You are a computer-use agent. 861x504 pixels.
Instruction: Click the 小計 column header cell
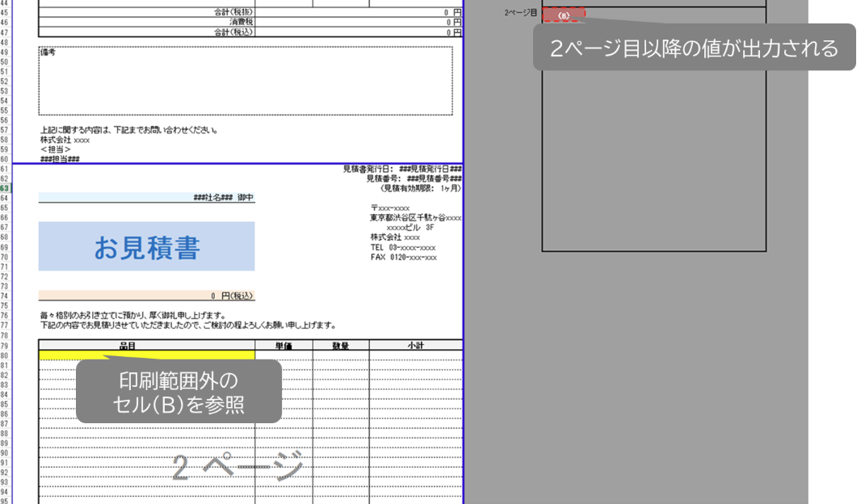[x=415, y=345]
